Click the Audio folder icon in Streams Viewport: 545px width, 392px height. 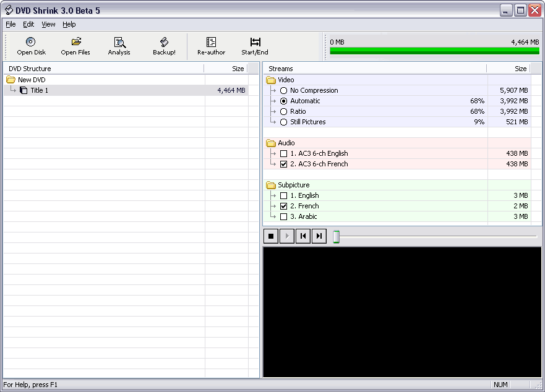coord(271,143)
